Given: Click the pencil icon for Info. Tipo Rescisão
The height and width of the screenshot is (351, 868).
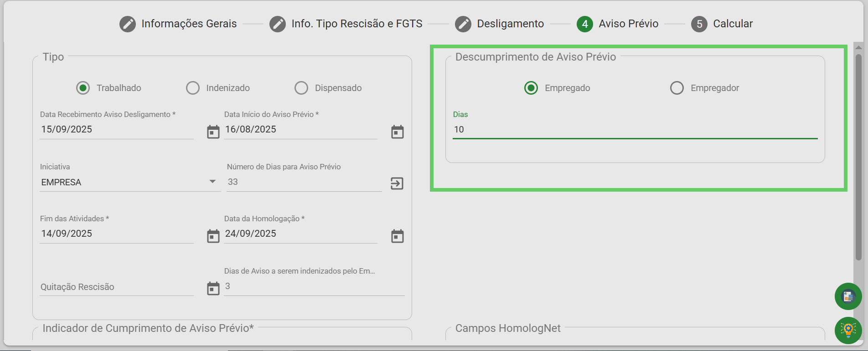Looking at the screenshot, I should tap(278, 24).
